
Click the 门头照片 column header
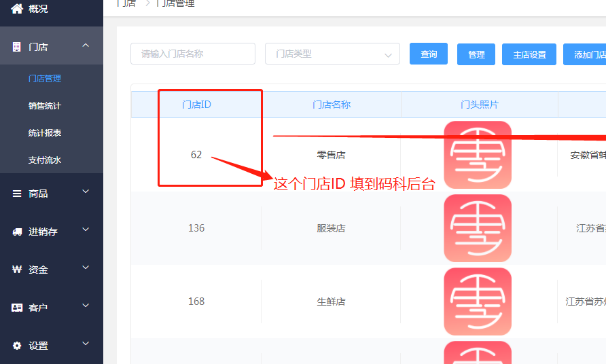coord(479,105)
